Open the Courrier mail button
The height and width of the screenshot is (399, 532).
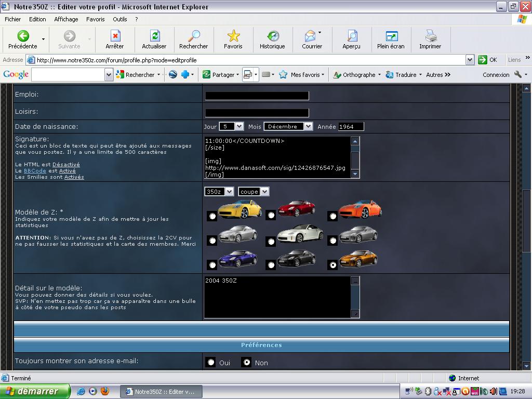[x=312, y=39]
